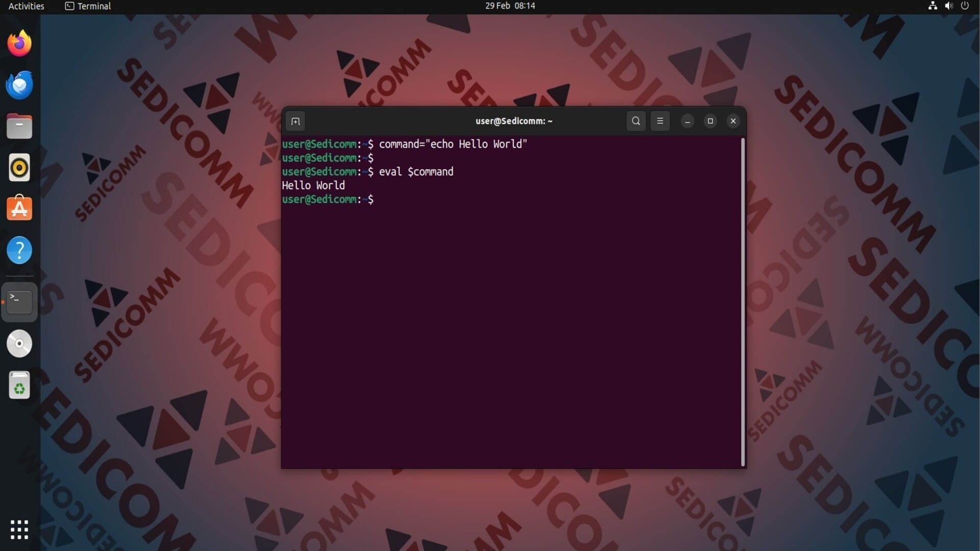Image resolution: width=980 pixels, height=551 pixels.
Task: Open the Terminal app menu in top bar
Action: tap(88, 6)
